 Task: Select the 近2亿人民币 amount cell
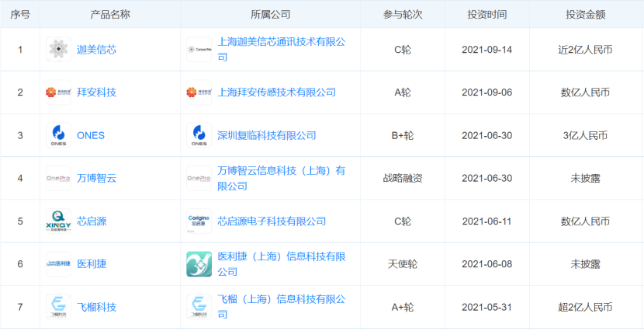[585, 50]
